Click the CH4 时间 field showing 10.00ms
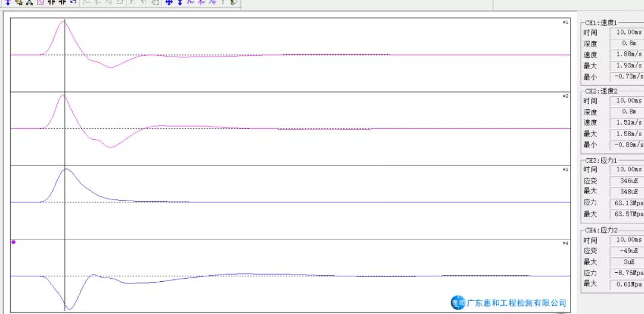 click(x=627, y=239)
